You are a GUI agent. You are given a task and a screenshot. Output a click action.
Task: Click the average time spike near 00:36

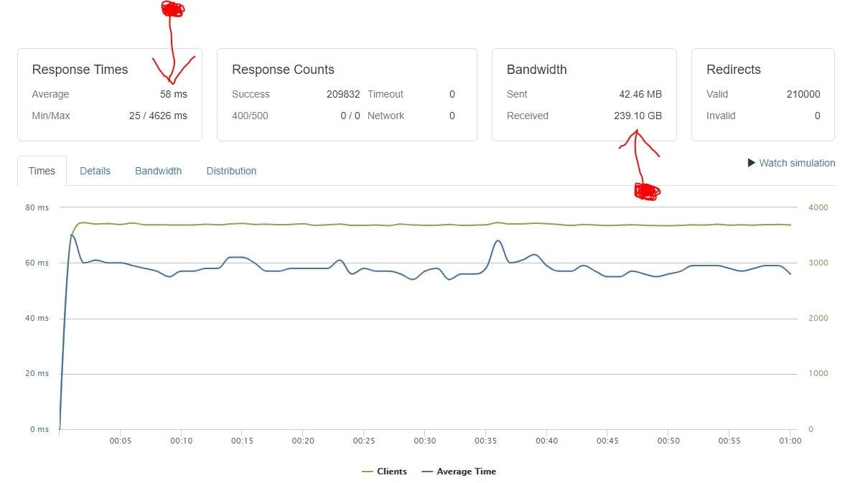(498, 242)
